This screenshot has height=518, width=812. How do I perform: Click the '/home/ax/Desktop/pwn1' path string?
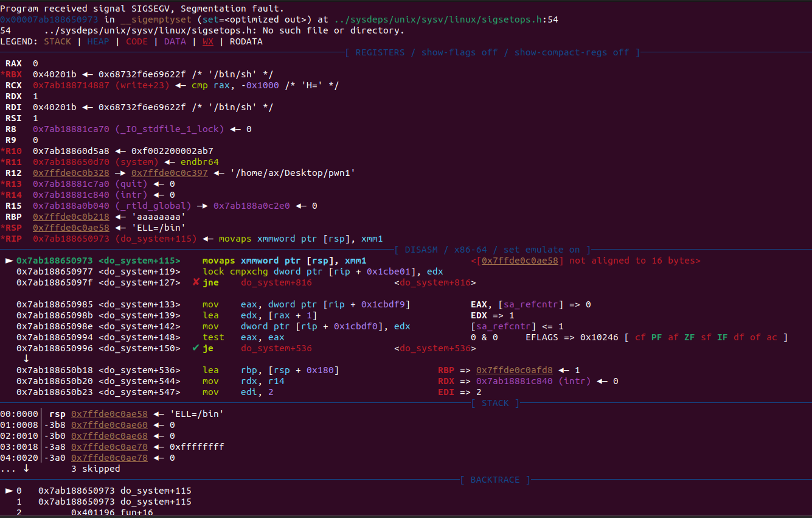coord(292,173)
